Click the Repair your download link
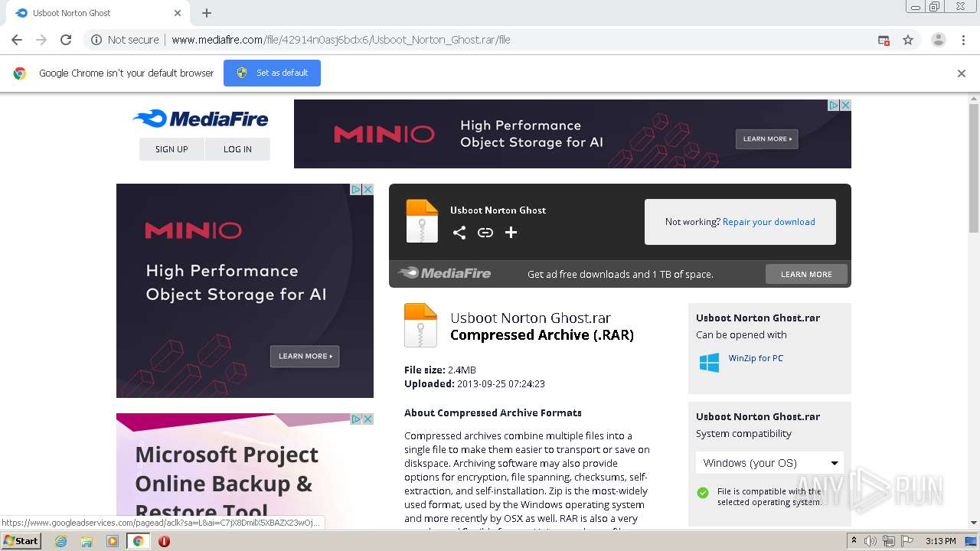 (769, 222)
